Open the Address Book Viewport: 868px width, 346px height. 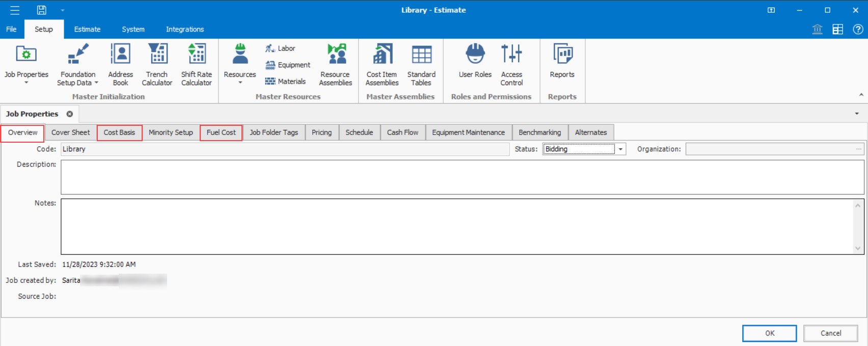(120, 64)
